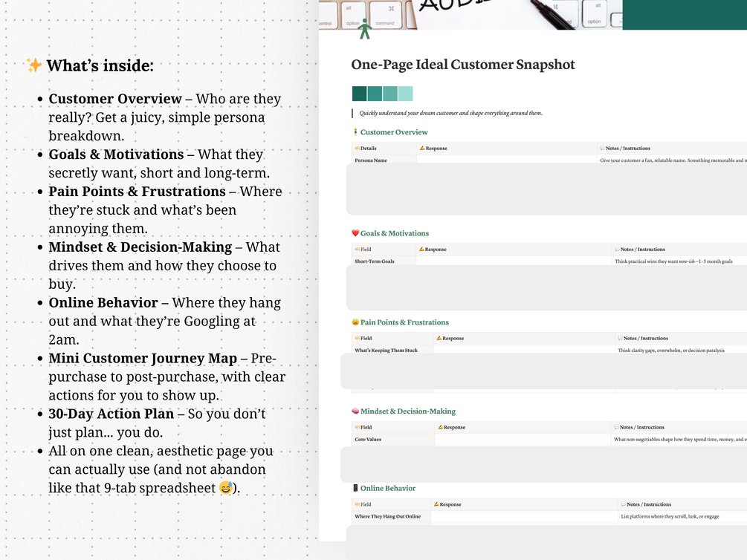
Task: Click the bold Mini Customer Journey Map text
Action: [x=143, y=358]
